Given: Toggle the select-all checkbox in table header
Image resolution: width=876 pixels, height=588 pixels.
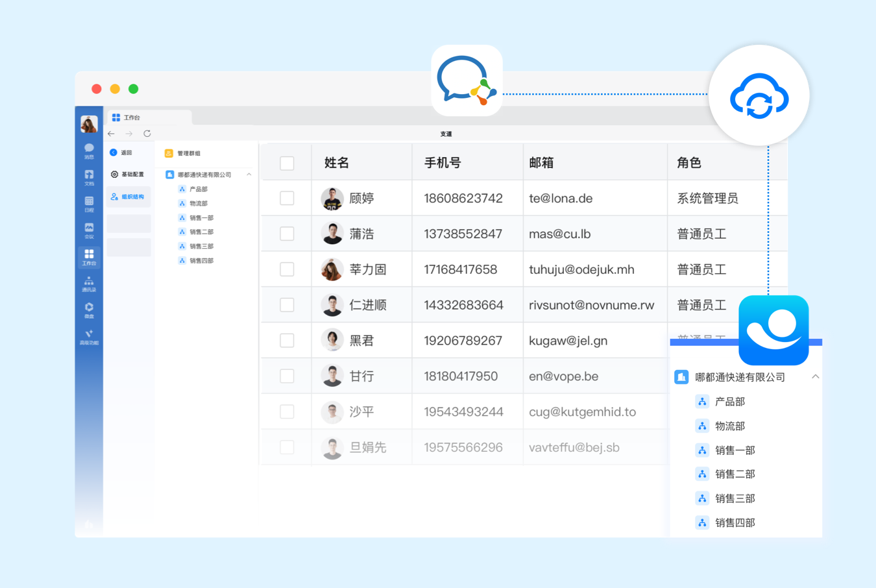Looking at the screenshot, I should [x=287, y=163].
